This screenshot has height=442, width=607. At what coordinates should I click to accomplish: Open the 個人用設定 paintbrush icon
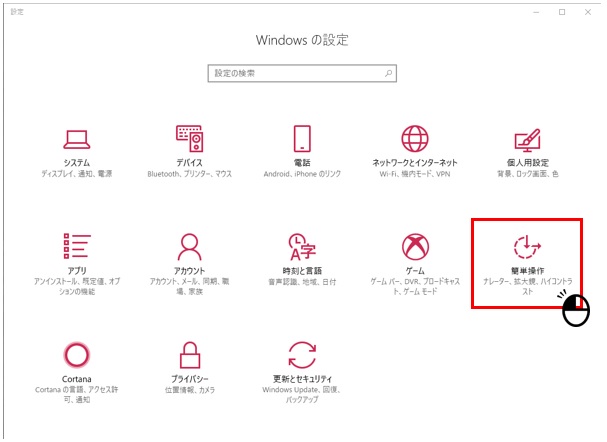(527, 140)
